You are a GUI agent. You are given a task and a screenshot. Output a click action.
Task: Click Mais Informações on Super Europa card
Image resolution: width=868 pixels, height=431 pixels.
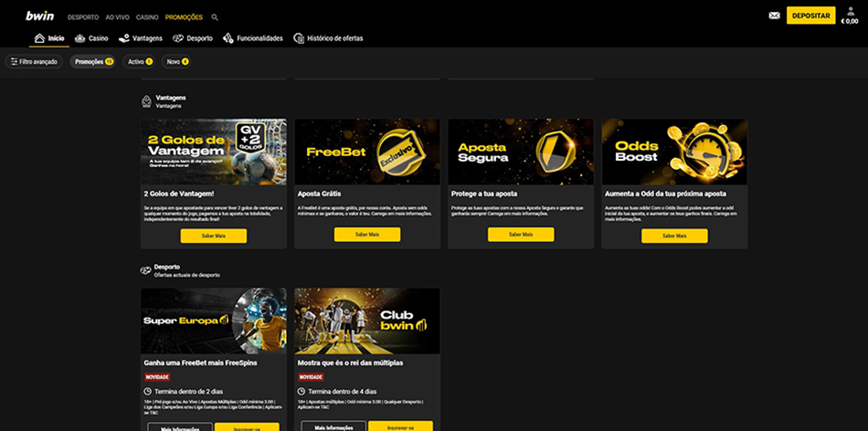pos(180,428)
